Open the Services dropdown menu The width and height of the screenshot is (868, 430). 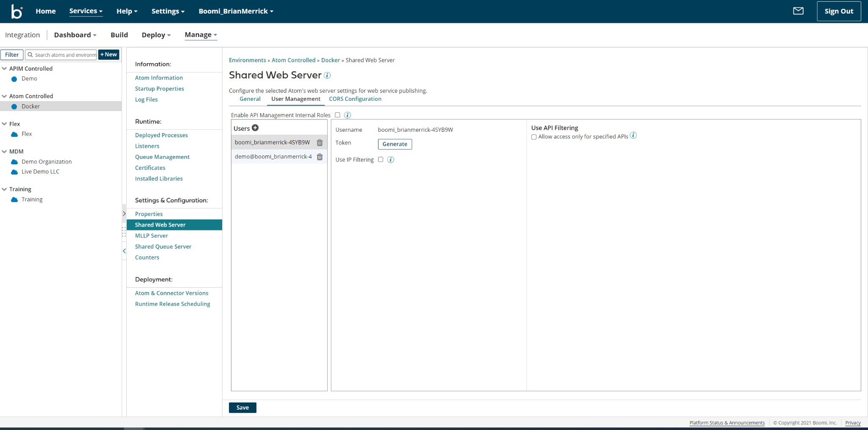86,11
